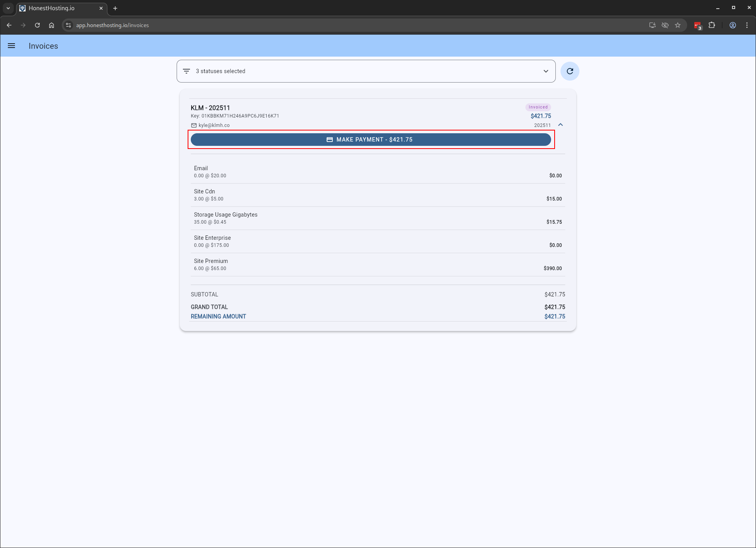
Task: Open the tab search dropdown arrow
Action: point(8,8)
